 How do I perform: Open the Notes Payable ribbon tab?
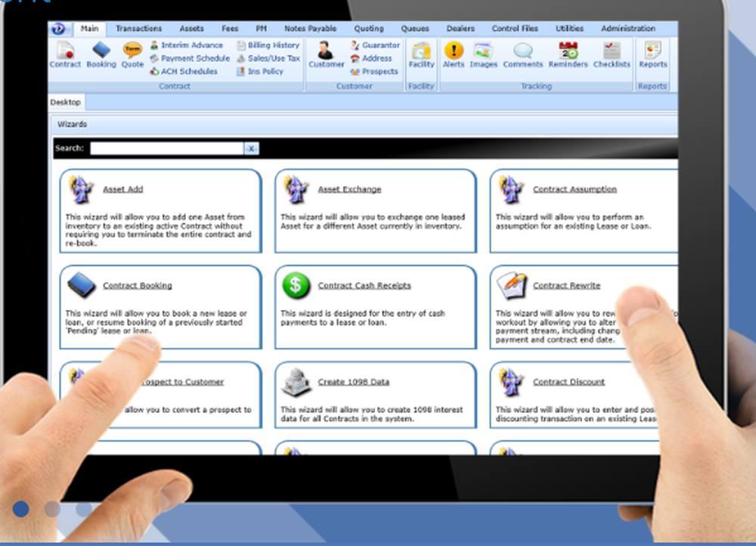click(309, 27)
